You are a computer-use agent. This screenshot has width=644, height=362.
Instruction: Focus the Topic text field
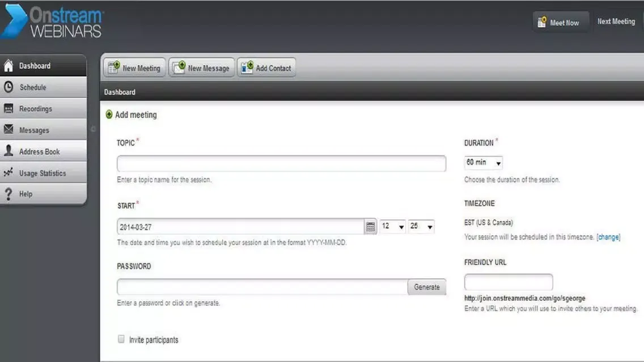point(281,163)
